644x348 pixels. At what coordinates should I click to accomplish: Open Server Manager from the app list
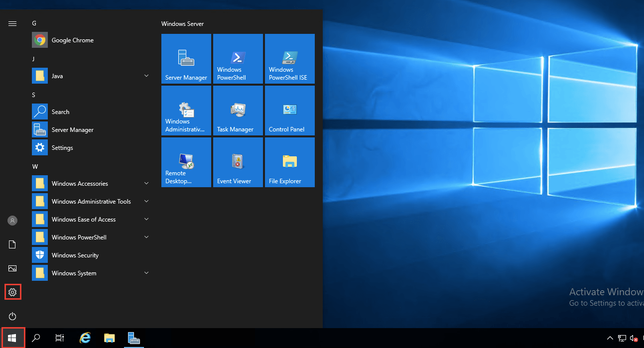[x=92, y=130]
